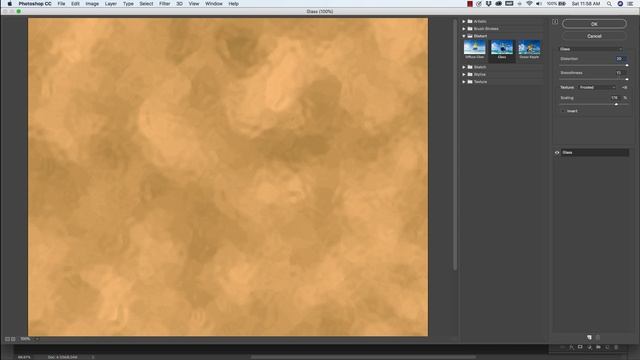Click the Distortion value field
This screenshot has width=640, height=360.
[x=620, y=59]
